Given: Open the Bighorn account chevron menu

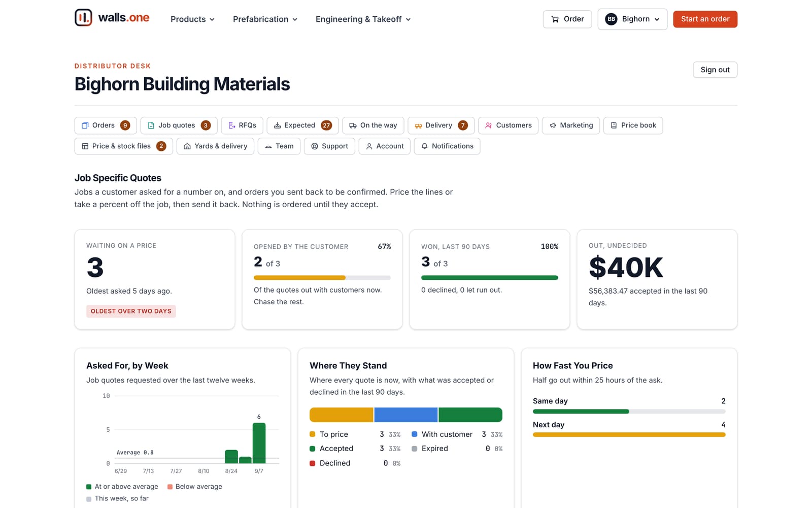Looking at the screenshot, I should [657, 19].
